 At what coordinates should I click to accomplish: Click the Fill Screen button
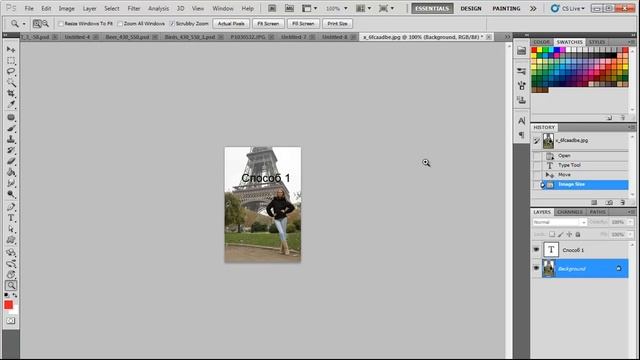[303, 24]
